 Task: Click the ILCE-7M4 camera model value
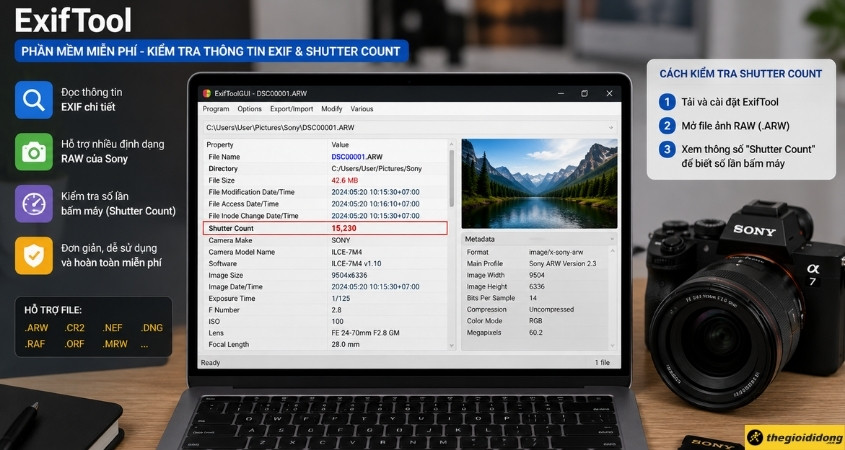pos(348,252)
